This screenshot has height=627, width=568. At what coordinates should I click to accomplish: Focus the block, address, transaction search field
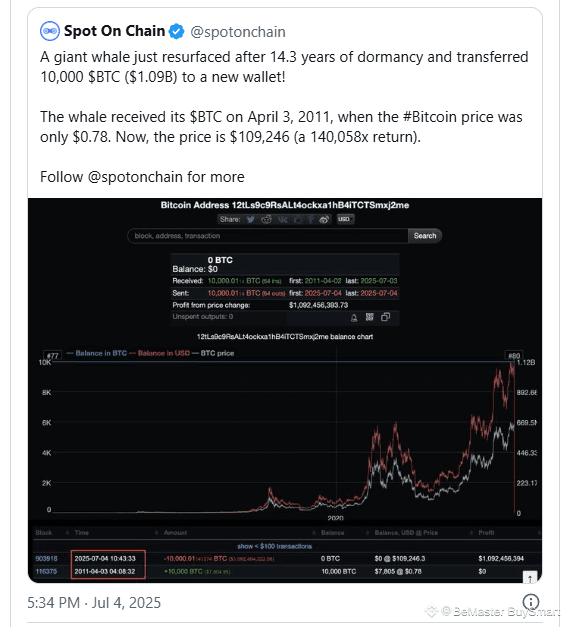click(268, 236)
